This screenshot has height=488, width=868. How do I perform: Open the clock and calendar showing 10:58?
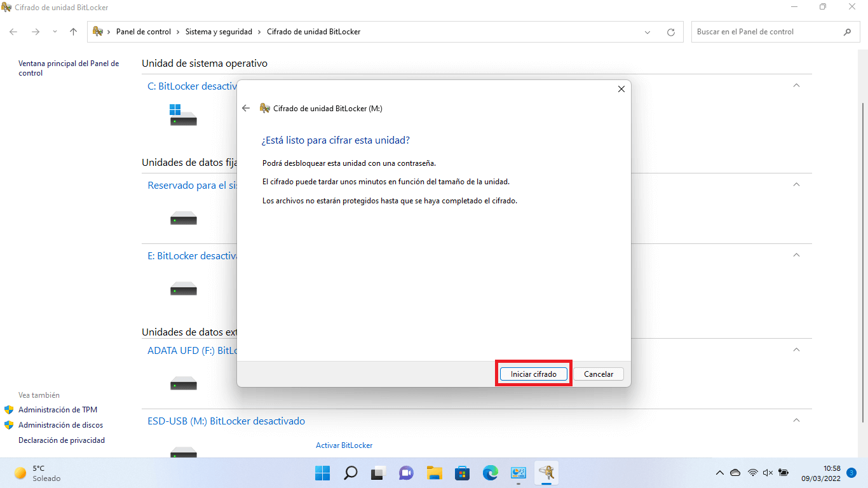point(822,473)
